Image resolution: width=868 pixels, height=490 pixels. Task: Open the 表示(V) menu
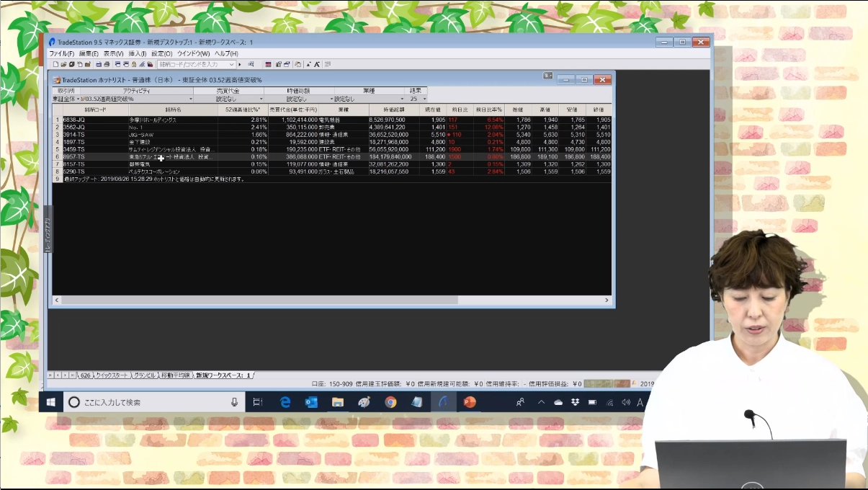point(113,53)
